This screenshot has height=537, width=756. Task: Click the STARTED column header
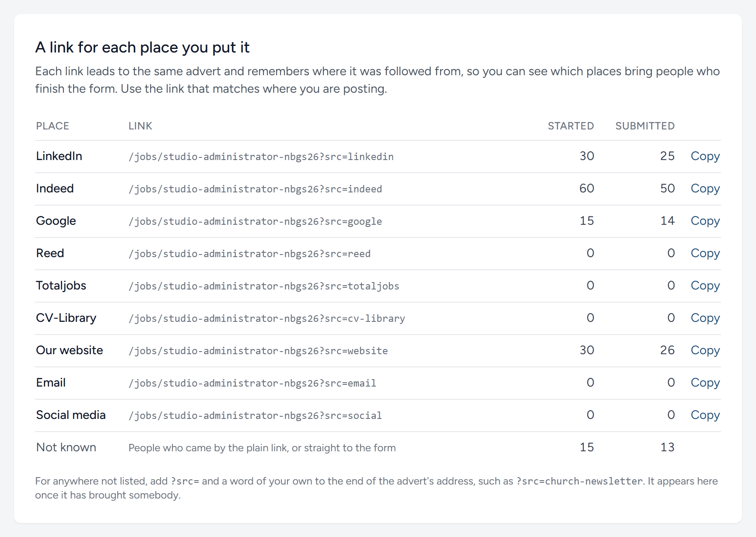click(571, 126)
